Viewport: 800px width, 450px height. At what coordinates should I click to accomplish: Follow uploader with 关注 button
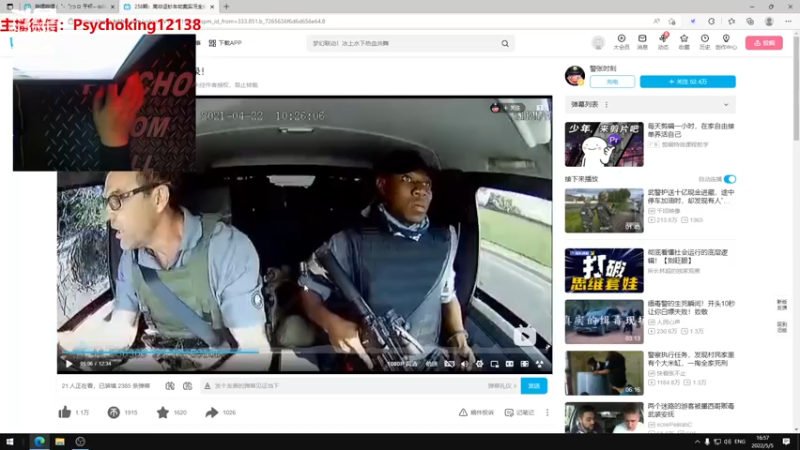[x=687, y=82]
